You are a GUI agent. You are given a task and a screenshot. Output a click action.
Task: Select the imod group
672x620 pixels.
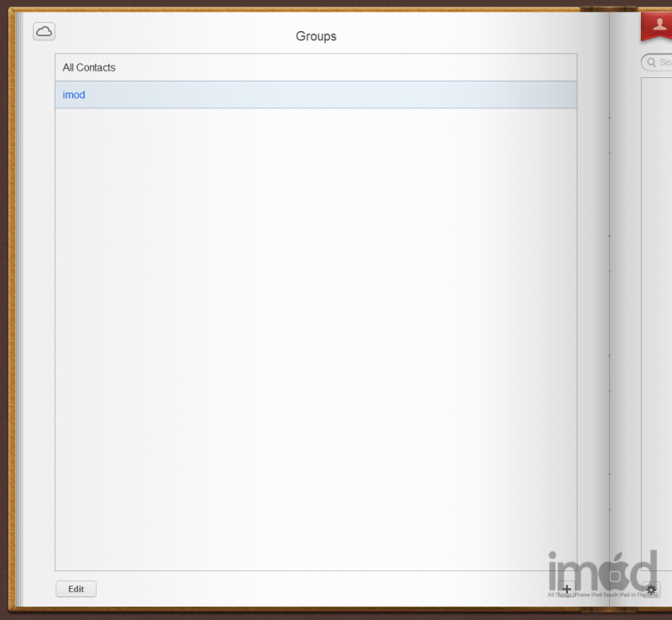pos(316,95)
